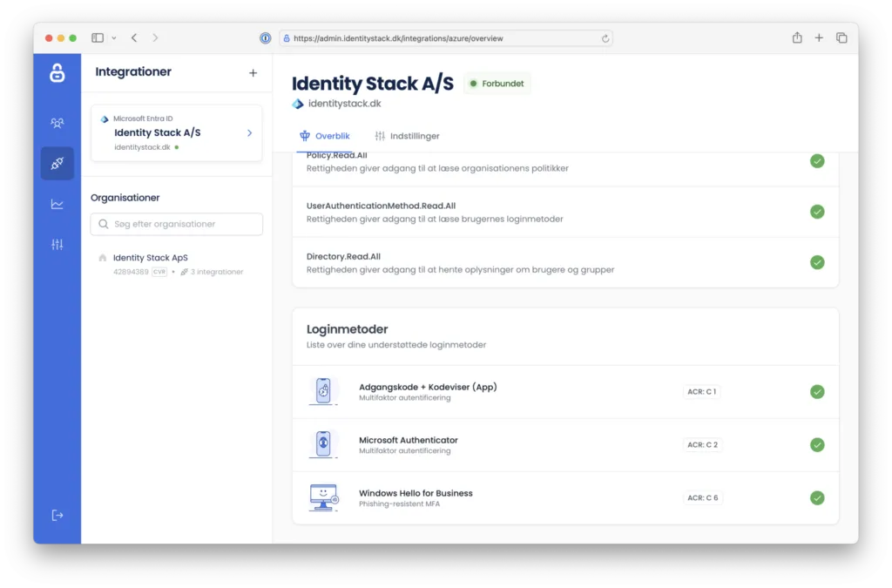Click green check for Microsoft Authenticator
Viewport: 892px width, 588px height.
pos(817,444)
